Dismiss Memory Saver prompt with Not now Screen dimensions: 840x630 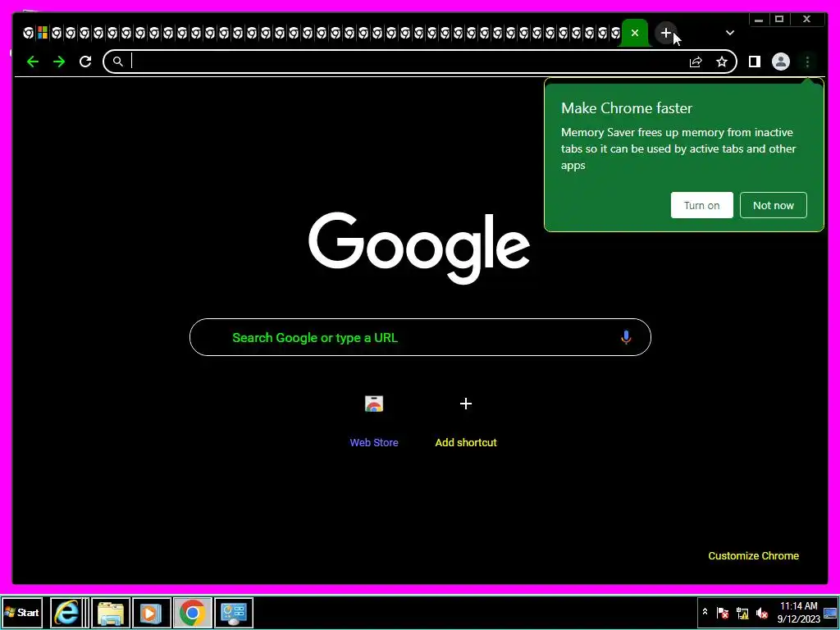(x=773, y=205)
